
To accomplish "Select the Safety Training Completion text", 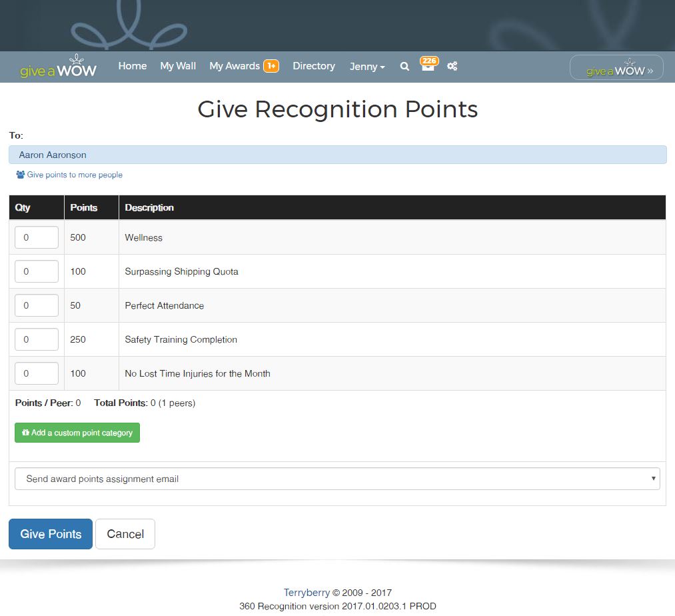I will pos(181,339).
